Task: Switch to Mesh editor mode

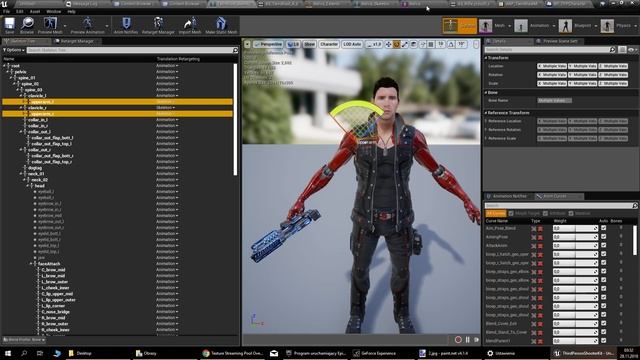Action: (492, 26)
